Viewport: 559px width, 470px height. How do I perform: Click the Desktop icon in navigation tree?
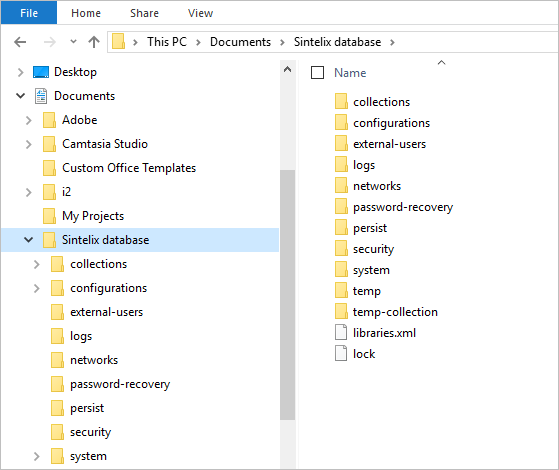pos(41,72)
